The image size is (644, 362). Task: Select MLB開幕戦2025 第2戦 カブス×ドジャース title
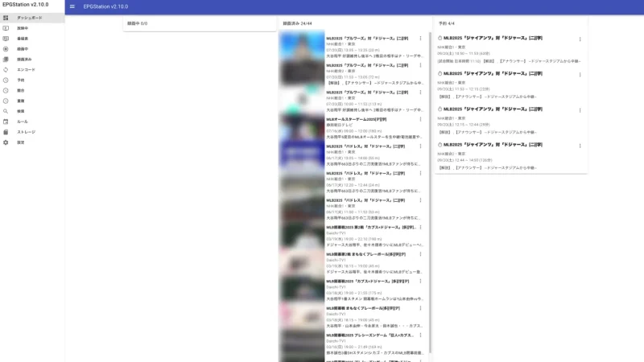[x=371, y=228]
